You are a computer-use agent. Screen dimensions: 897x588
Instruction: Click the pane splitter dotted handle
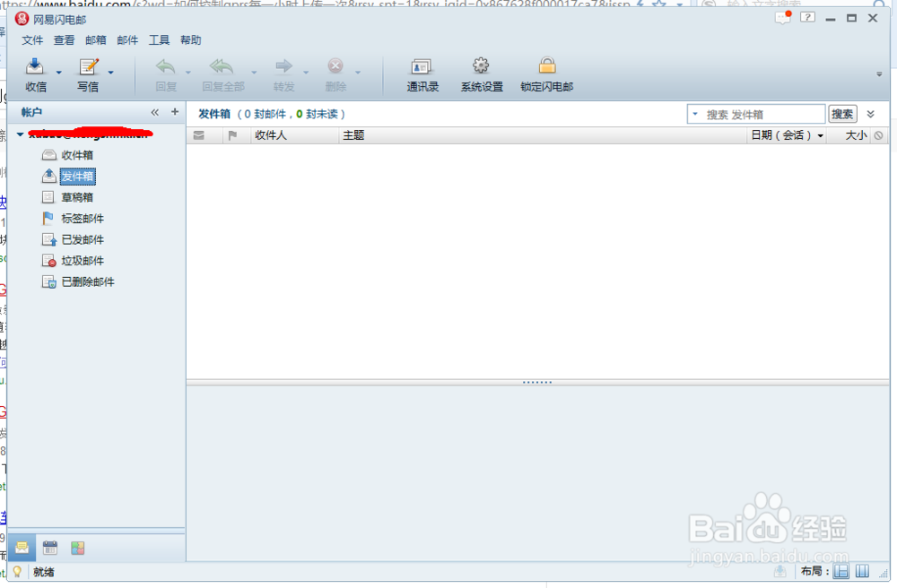537,382
